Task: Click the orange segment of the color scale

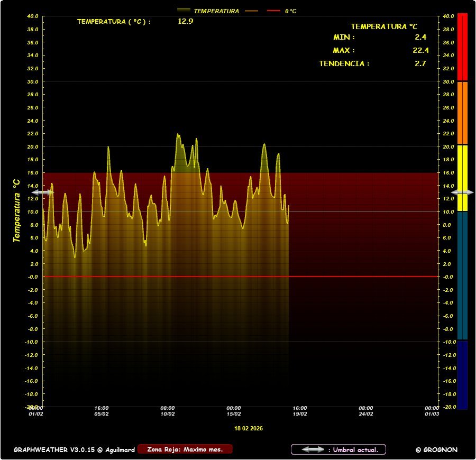Action: click(462, 112)
